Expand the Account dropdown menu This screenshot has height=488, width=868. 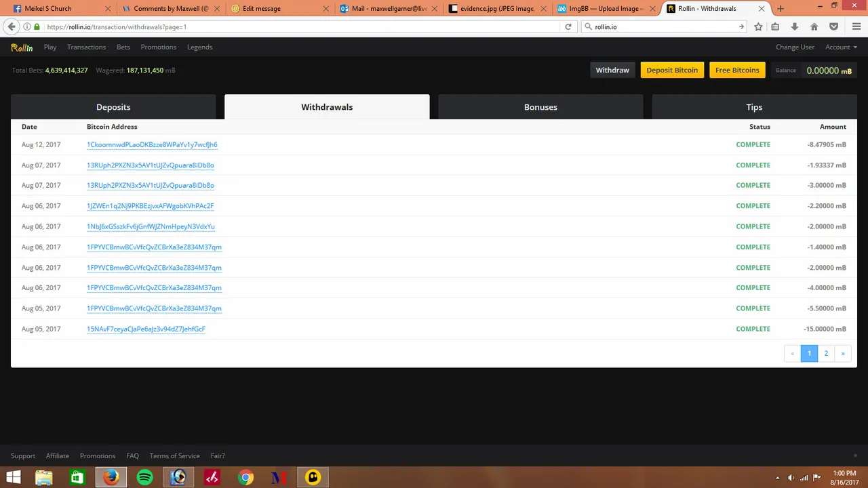coord(841,47)
